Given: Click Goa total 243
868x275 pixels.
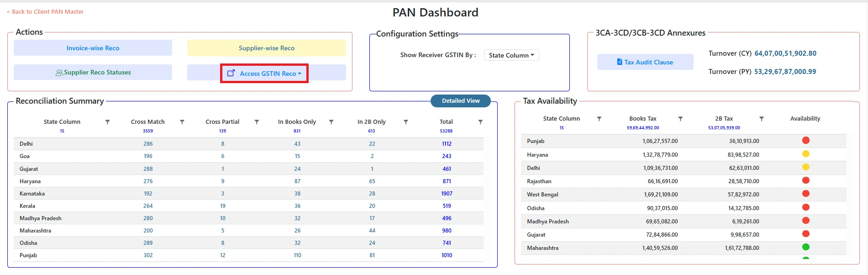Looking at the screenshot, I should (447, 156).
